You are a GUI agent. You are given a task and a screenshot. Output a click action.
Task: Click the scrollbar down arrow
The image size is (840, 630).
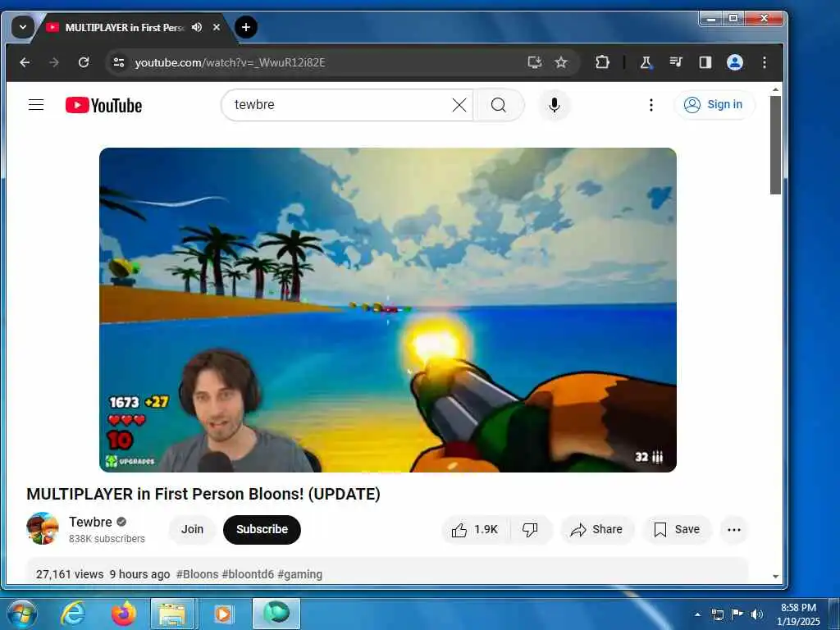[x=775, y=577]
